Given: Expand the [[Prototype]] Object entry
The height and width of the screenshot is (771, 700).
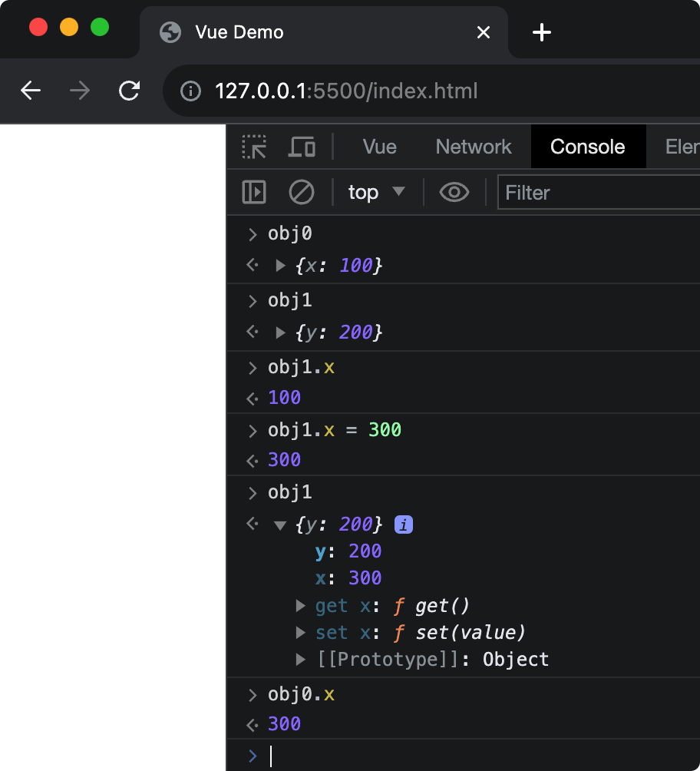Looking at the screenshot, I should [x=301, y=660].
